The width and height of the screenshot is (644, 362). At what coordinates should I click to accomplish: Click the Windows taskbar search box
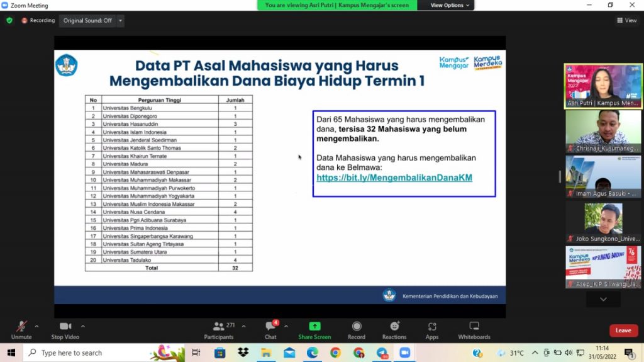[88, 353]
